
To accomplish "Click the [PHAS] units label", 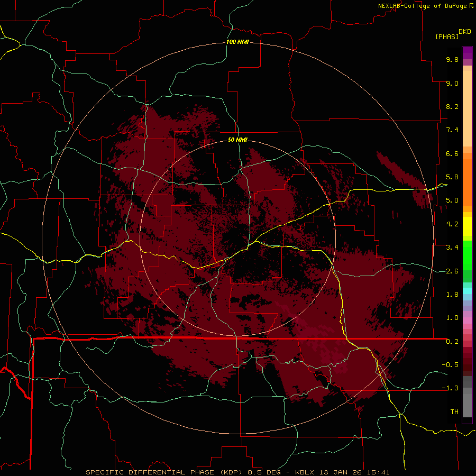I will (x=447, y=36).
